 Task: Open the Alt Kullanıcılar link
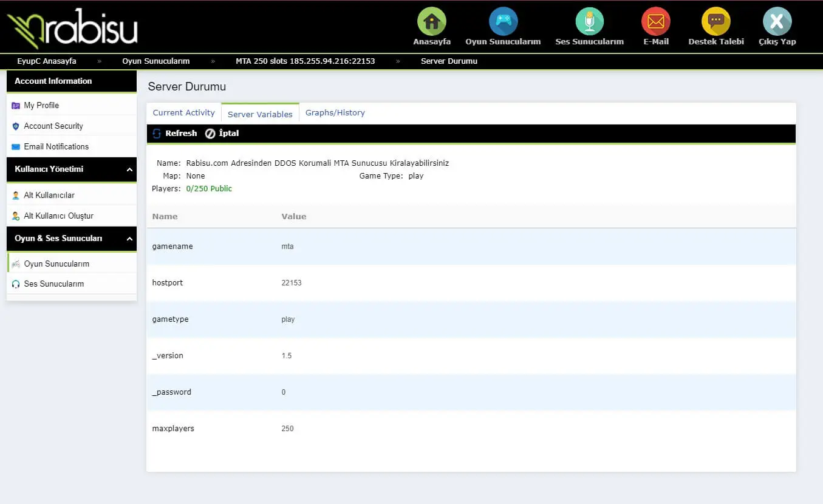point(49,196)
